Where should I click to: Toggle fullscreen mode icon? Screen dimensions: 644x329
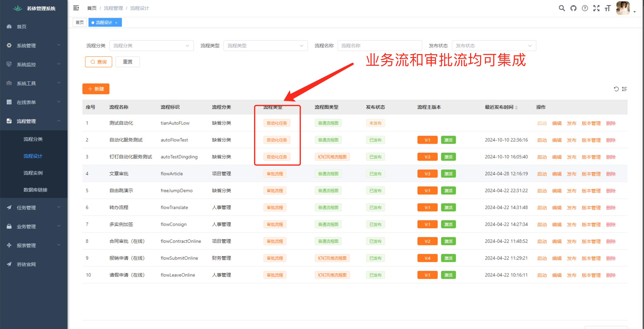(596, 8)
